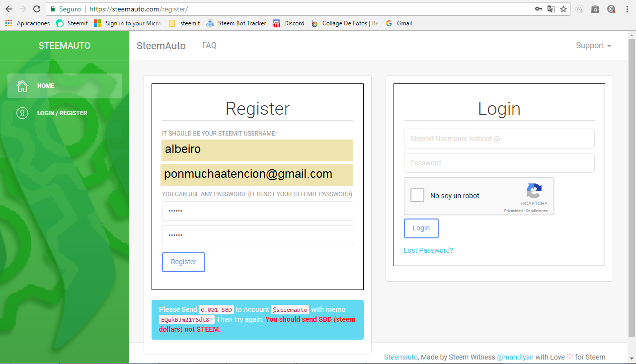The image size is (636, 364).
Task: Select HOME in the sidebar menu
Action: click(x=65, y=86)
